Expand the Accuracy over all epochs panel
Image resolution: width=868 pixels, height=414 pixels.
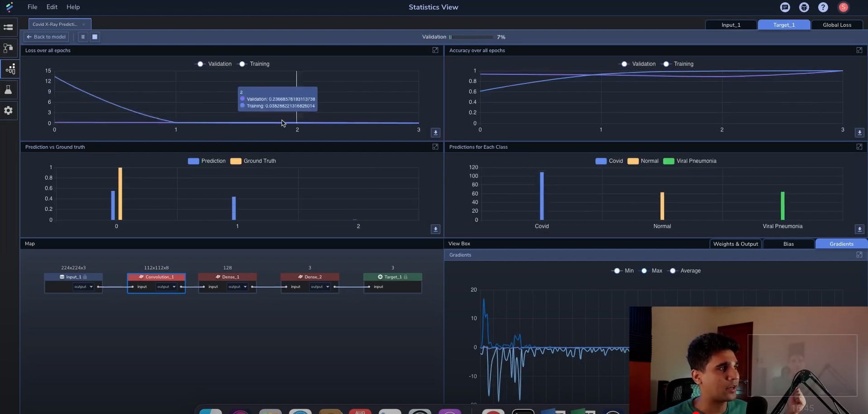[x=859, y=50]
